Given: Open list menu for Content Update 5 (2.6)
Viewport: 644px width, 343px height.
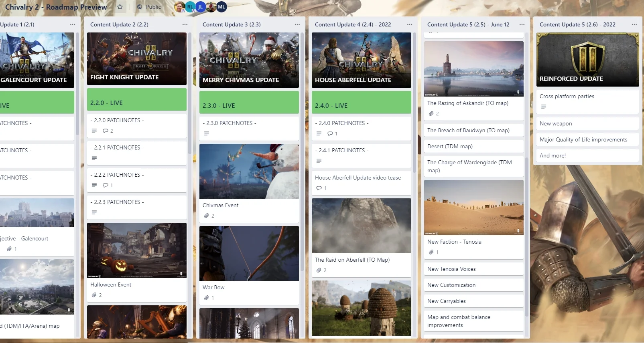Looking at the screenshot, I should tap(634, 24).
